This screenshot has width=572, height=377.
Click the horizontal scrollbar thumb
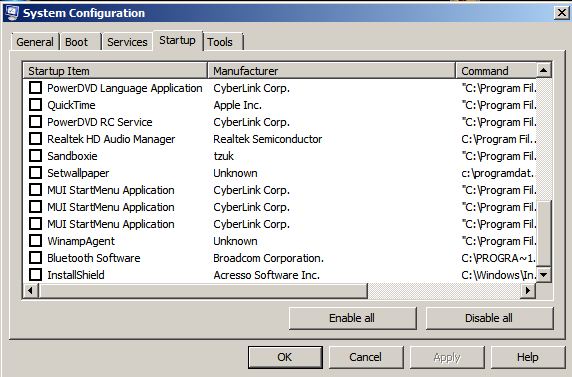(203, 291)
